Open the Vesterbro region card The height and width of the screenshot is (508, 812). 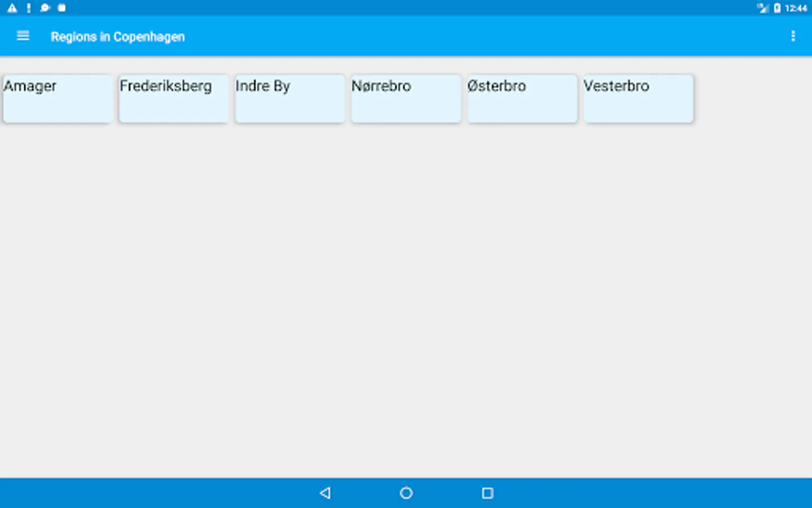638,99
